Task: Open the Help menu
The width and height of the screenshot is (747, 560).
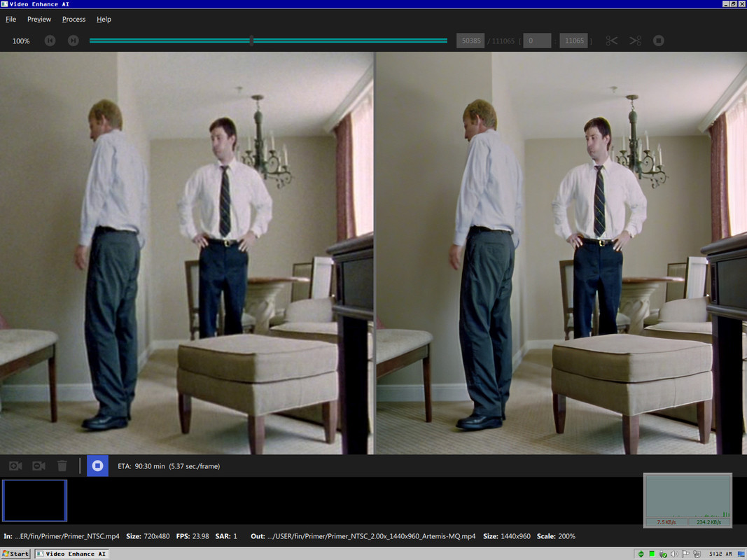Action: pyautogui.click(x=104, y=20)
